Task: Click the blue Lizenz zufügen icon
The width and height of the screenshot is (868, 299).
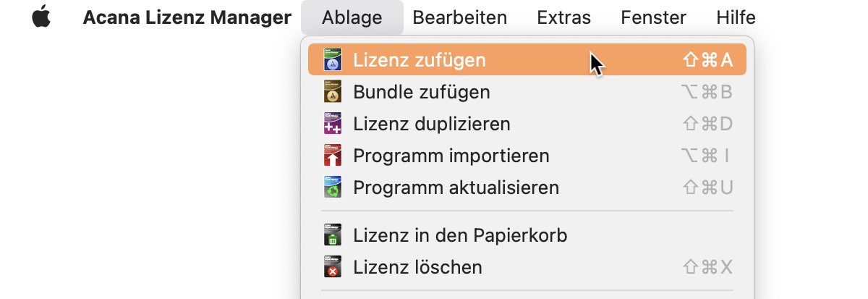Action: pyautogui.click(x=332, y=60)
